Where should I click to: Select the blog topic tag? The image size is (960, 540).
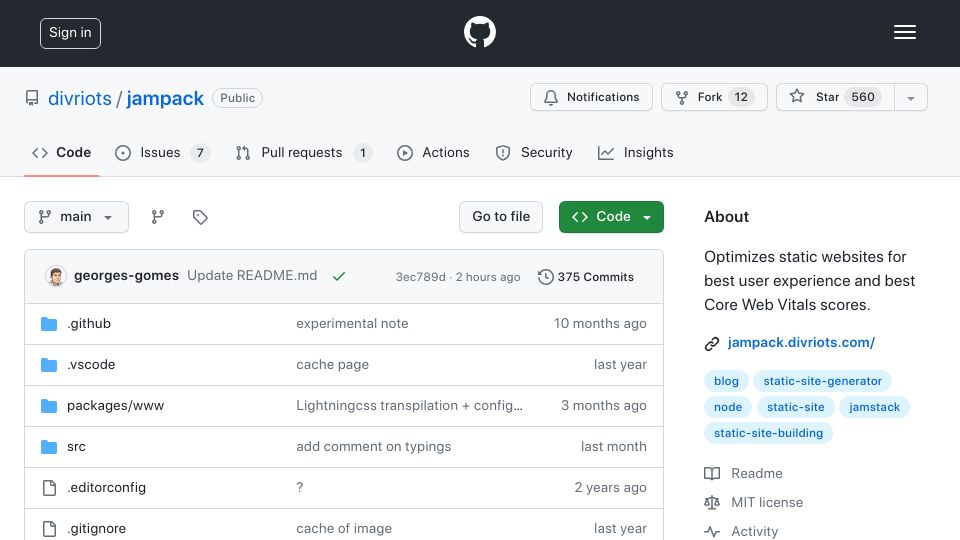(726, 381)
